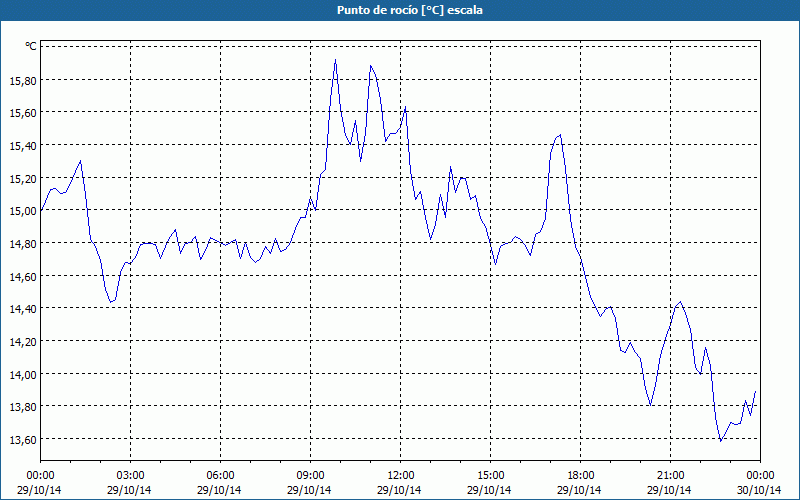Click the 15:00 time label on the x-axis
This screenshot has height=500, width=800.
[490, 476]
